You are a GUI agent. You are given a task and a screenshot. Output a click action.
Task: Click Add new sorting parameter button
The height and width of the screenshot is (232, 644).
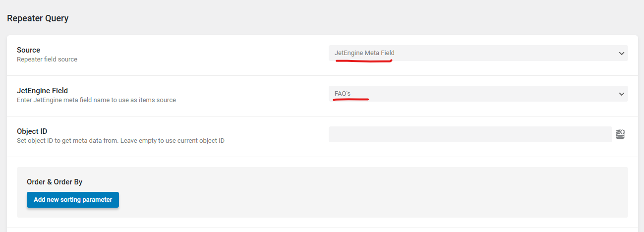pyautogui.click(x=73, y=200)
